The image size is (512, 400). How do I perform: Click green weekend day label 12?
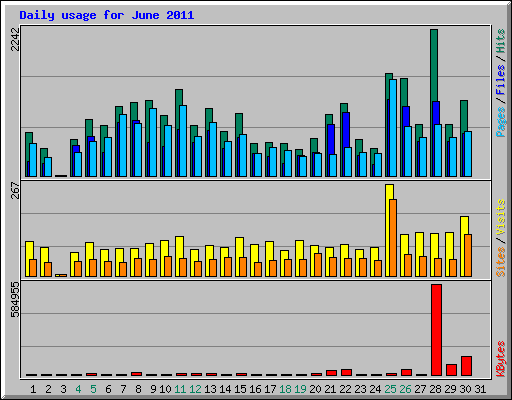click(195, 389)
